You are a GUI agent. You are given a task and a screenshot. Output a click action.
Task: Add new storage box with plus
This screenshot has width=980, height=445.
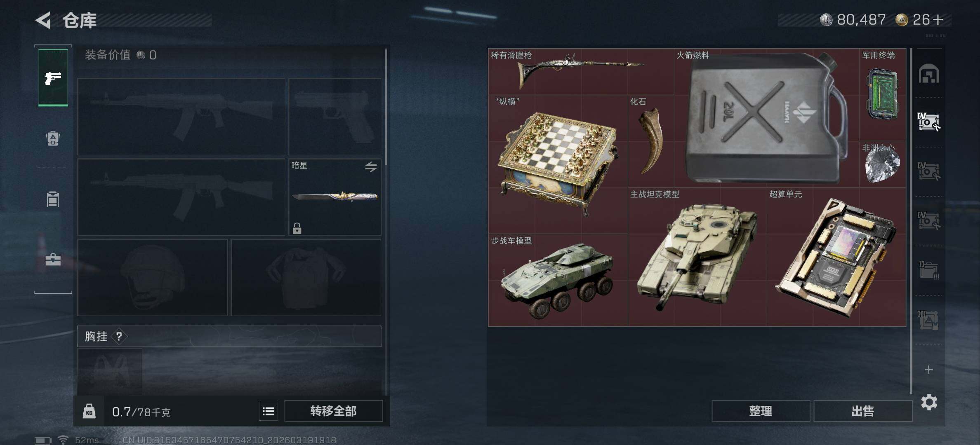pos(928,370)
